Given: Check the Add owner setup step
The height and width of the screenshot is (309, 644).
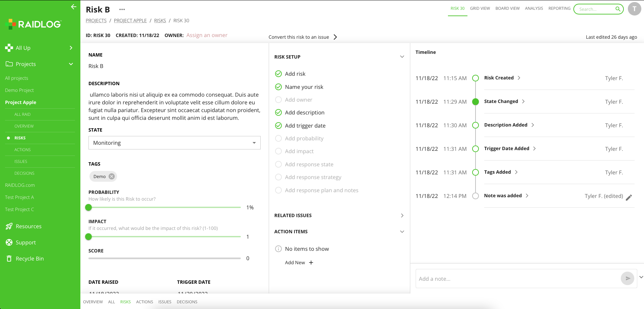Looking at the screenshot, I should (278, 100).
